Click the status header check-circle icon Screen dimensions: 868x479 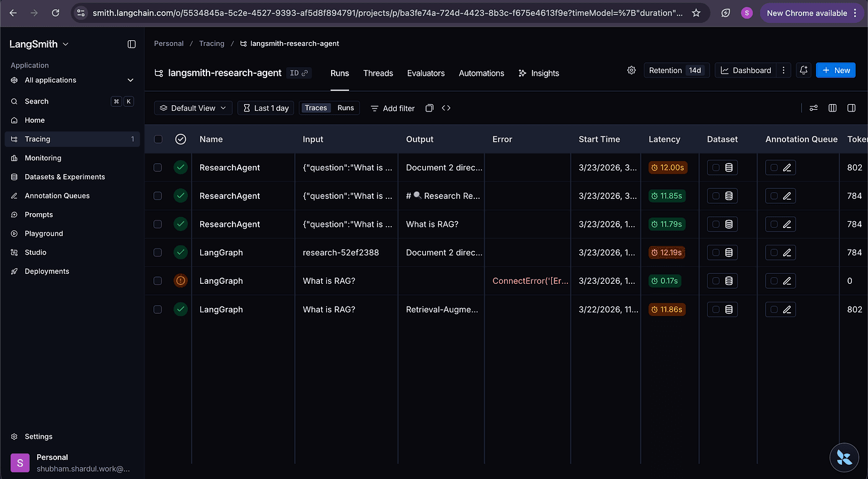click(x=180, y=139)
